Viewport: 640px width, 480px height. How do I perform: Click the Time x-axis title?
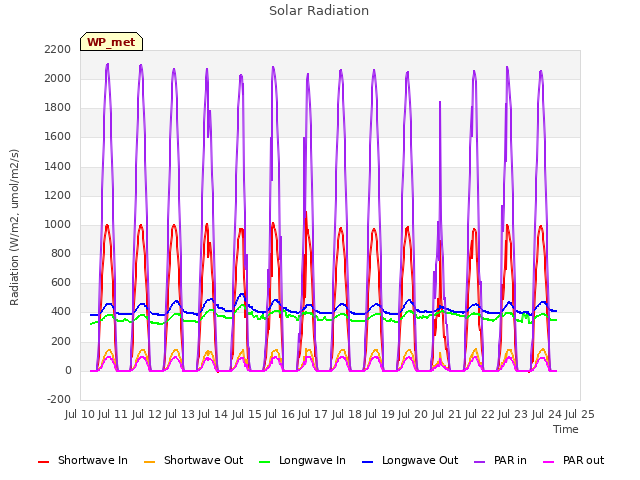click(x=566, y=429)
